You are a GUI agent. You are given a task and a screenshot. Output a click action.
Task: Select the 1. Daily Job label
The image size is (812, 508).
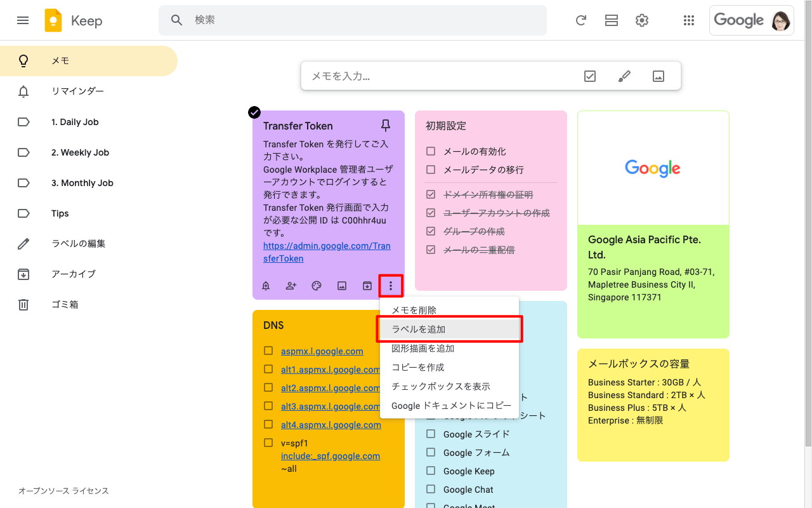coord(89,122)
